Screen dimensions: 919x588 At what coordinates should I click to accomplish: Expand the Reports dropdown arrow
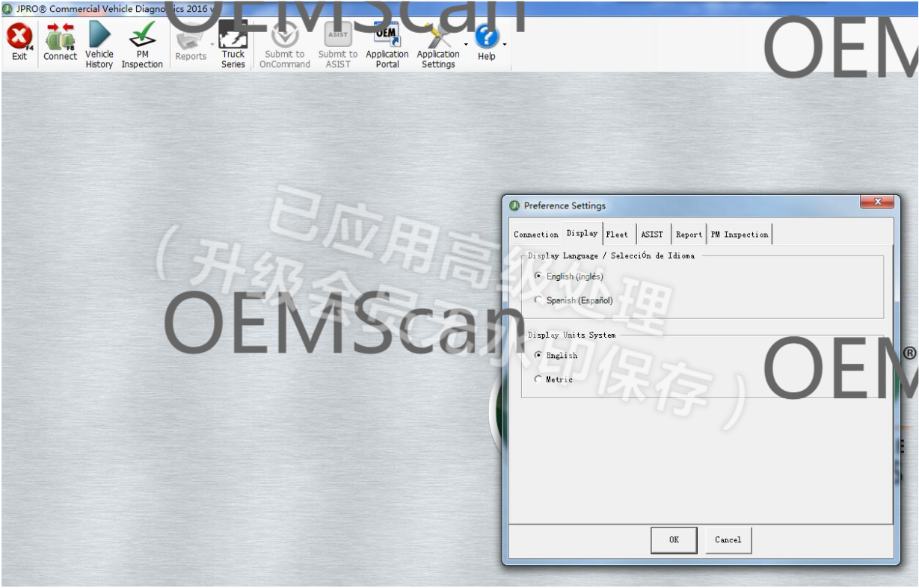[212, 44]
